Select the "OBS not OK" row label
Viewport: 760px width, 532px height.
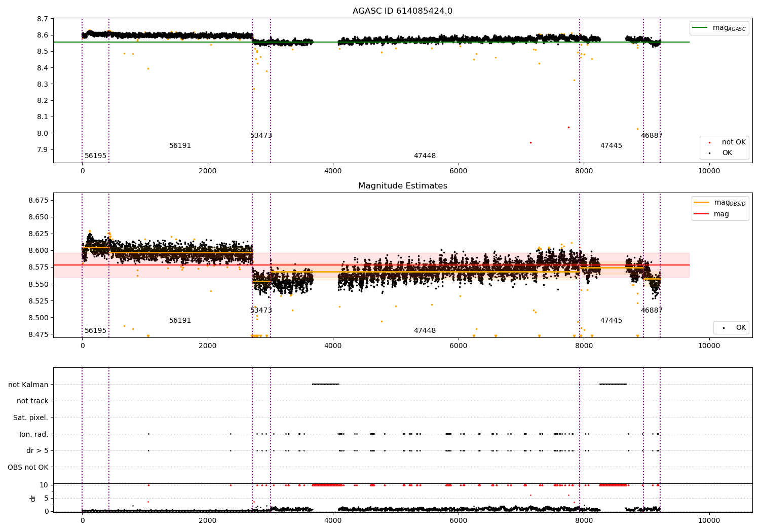[x=28, y=467]
